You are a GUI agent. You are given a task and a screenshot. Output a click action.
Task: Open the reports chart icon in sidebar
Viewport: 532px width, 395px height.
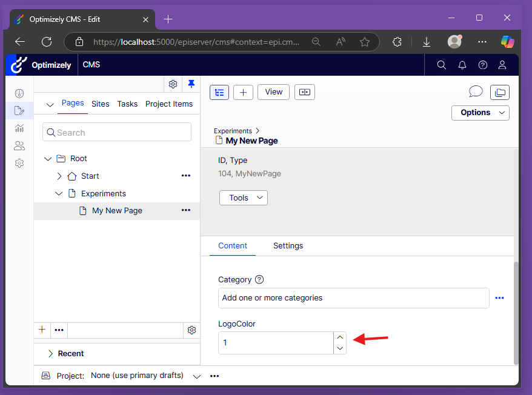[x=19, y=128]
